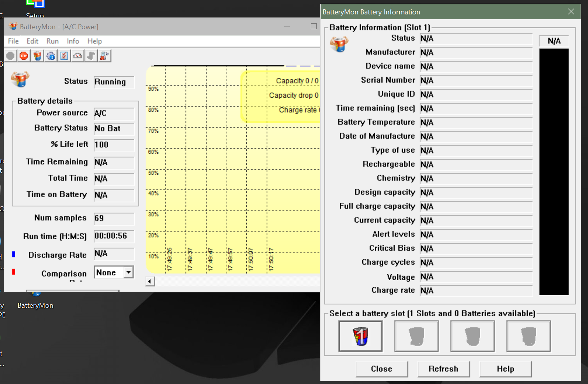This screenshot has width=588, height=384.
Task: Click the Help button in Battery Information dialog
Action: pos(506,369)
